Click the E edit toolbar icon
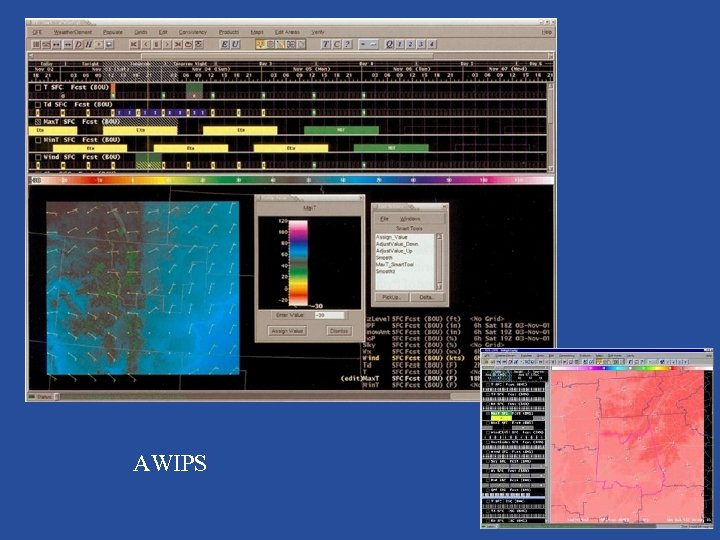This screenshot has width=720, height=540. click(225, 45)
